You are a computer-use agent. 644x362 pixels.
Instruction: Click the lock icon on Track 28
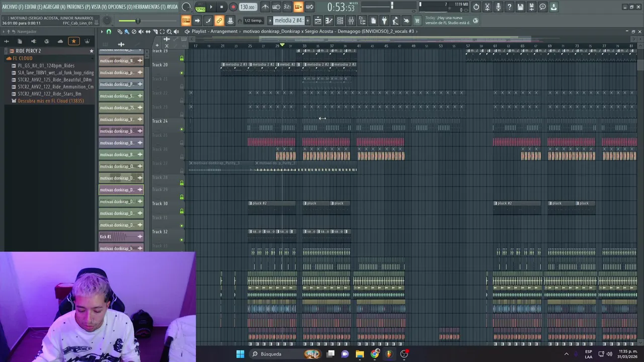click(182, 183)
